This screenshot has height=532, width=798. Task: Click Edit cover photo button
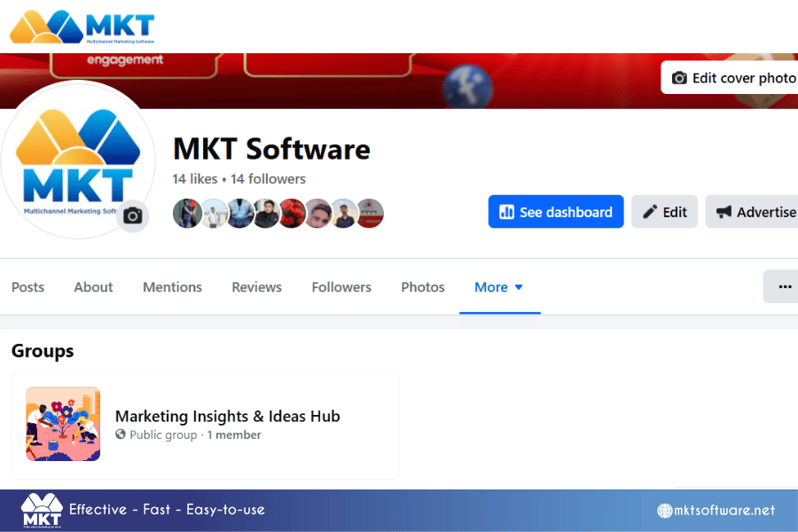tap(730, 78)
